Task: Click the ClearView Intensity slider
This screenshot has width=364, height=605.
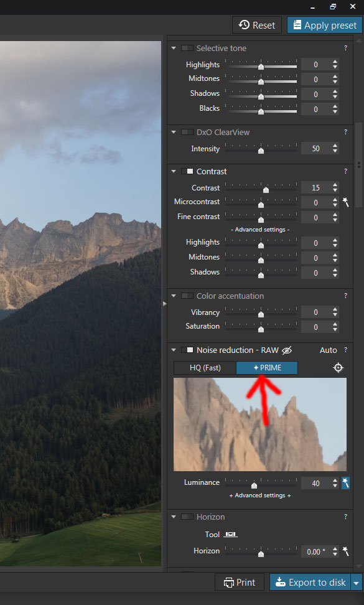Action: click(261, 149)
